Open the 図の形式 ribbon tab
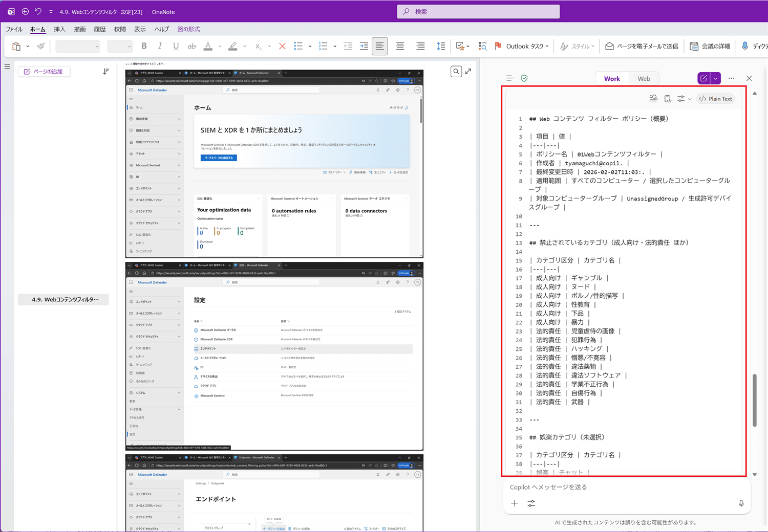This screenshot has width=768, height=532. [188, 29]
